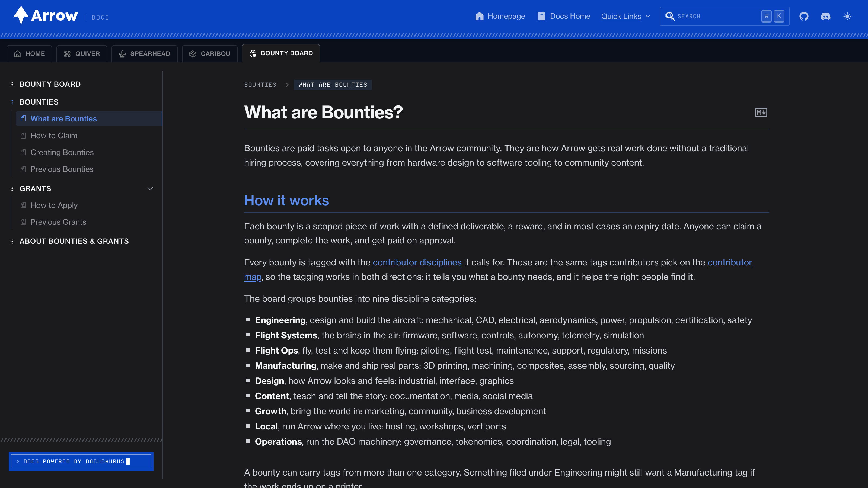
Task: Collapse the GRANTS section chevron
Action: click(x=150, y=189)
